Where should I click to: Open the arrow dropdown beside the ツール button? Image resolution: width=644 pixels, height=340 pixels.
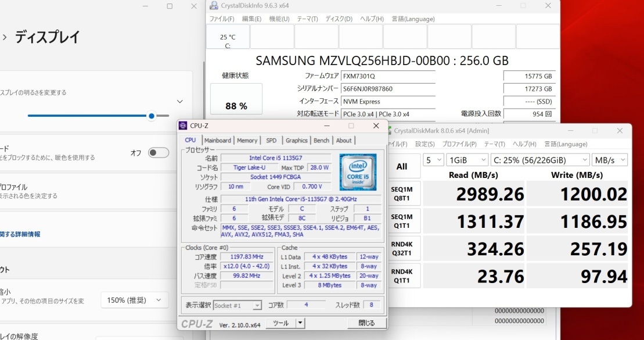300,323
